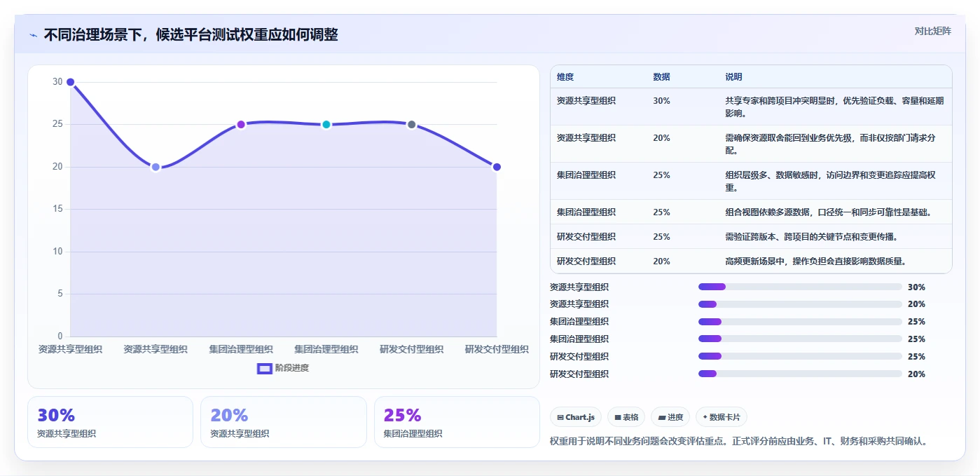Select the 数据卡片 chip label
This screenshot has height=476, width=980.
tap(725, 417)
